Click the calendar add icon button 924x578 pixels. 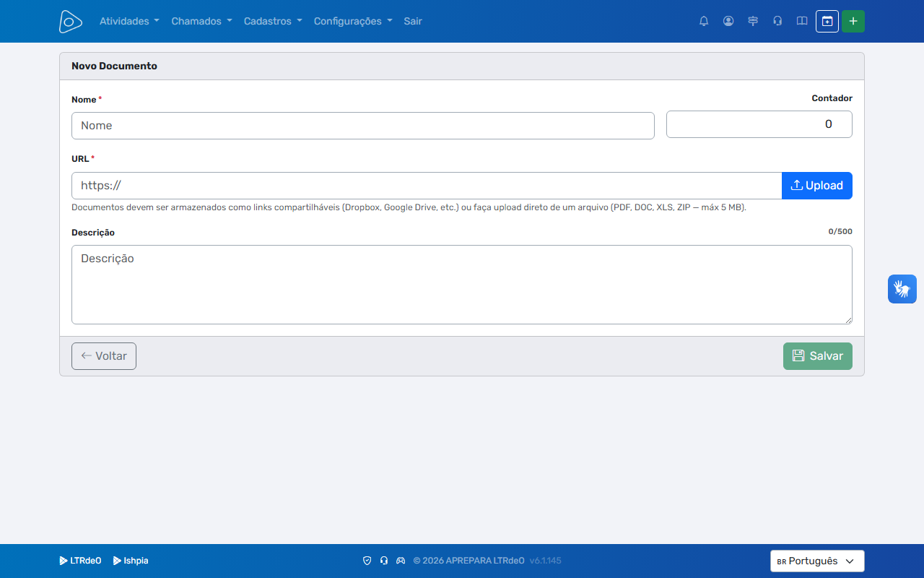pos(827,21)
